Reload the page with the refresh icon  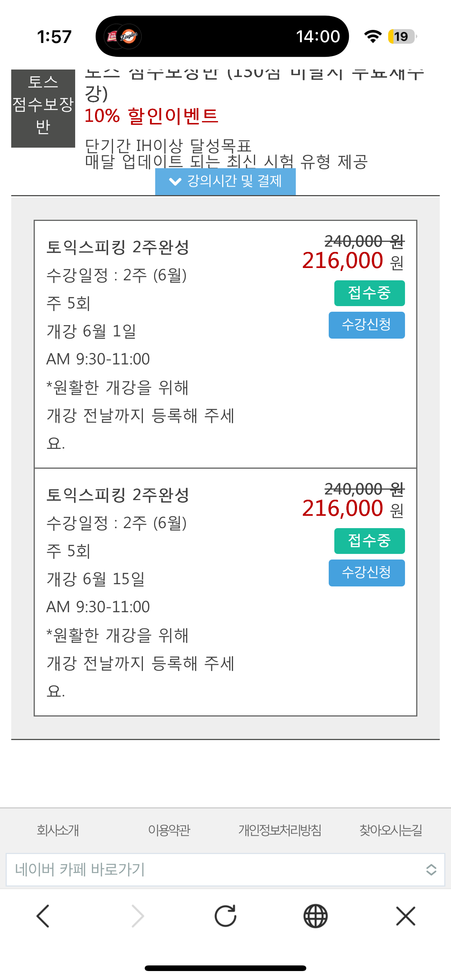tap(225, 916)
